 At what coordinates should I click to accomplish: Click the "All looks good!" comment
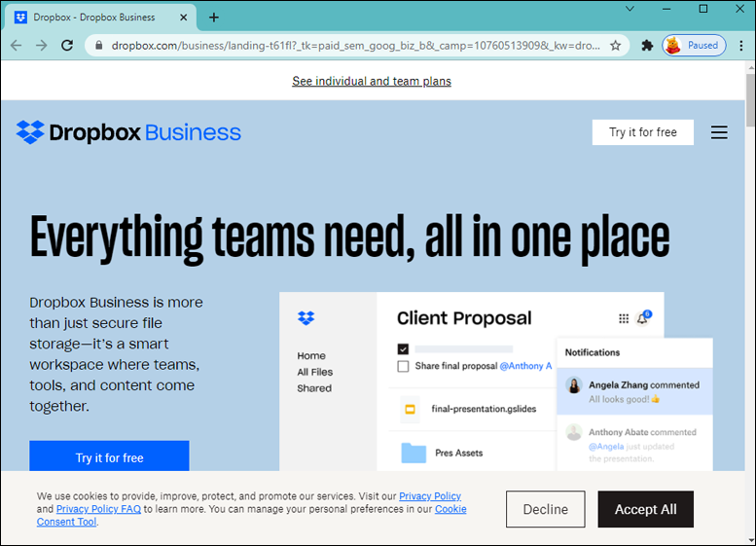click(624, 399)
